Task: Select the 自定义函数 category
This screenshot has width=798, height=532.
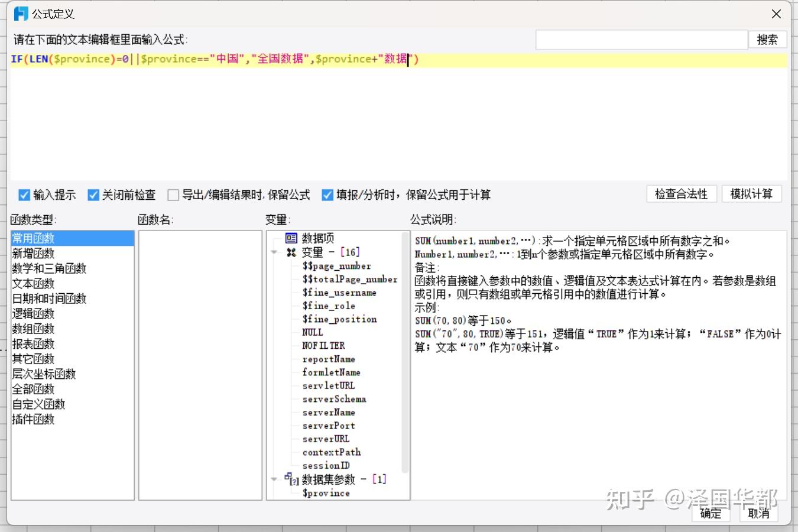Action: click(38, 404)
